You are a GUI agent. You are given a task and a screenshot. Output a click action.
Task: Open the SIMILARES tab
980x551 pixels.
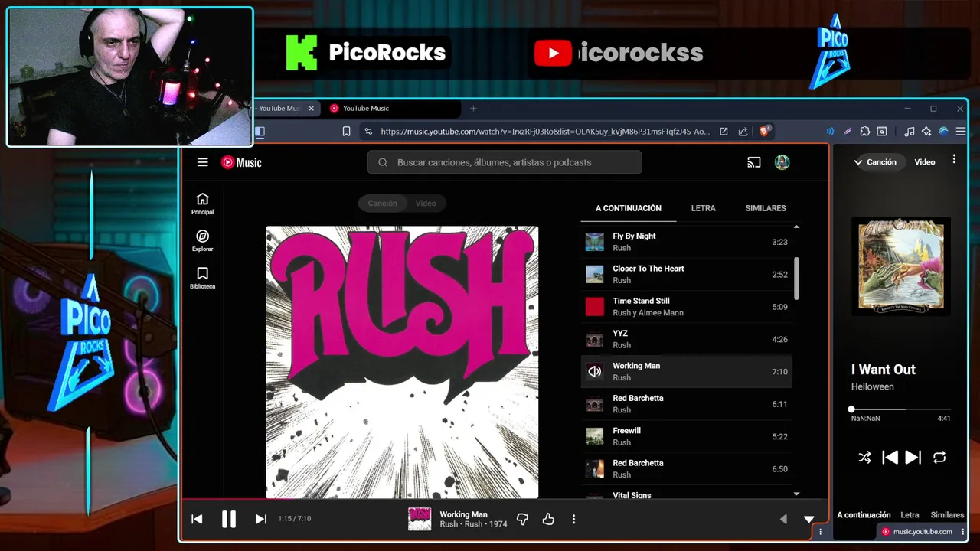766,208
